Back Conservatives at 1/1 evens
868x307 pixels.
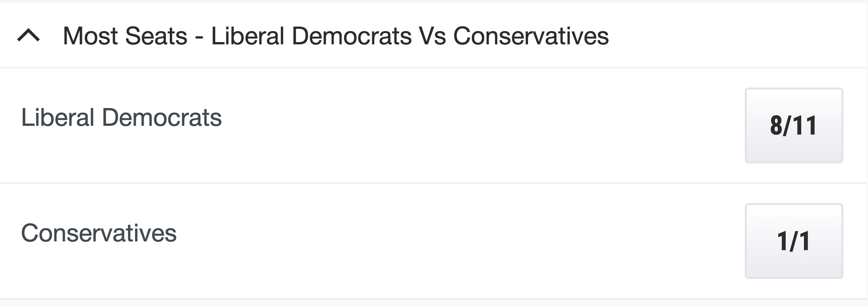pyautogui.click(x=794, y=241)
